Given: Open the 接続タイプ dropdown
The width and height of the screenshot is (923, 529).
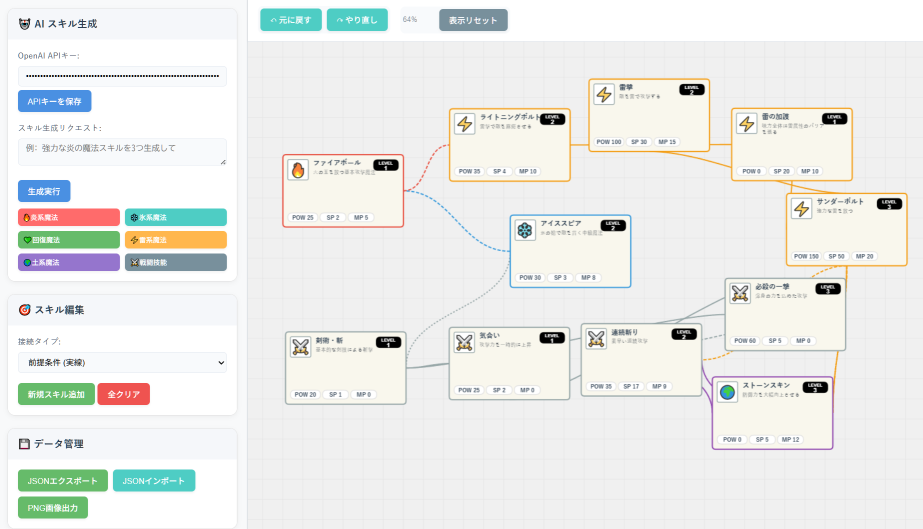Looking at the screenshot, I should coord(122,362).
